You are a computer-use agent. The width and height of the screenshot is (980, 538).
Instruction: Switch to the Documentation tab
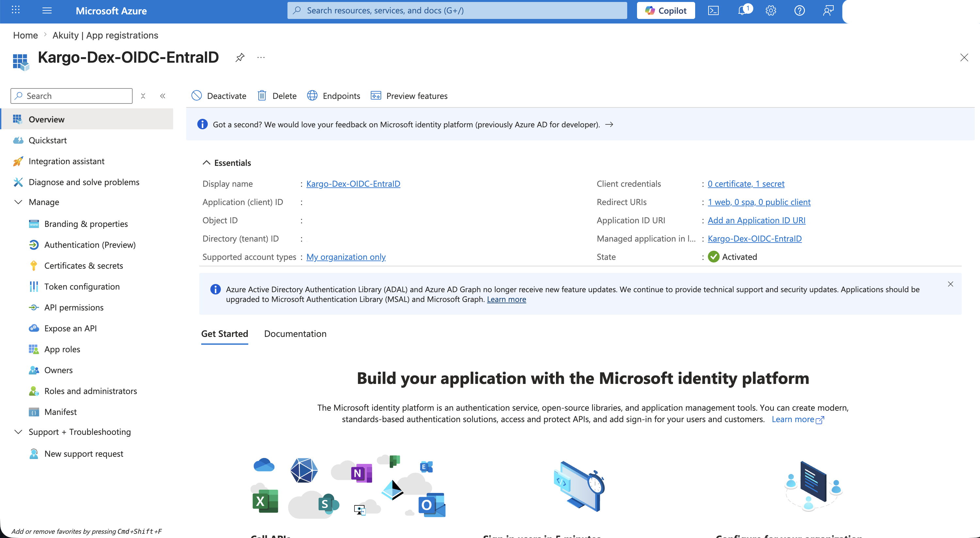pyautogui.click(x=295, y=333)
